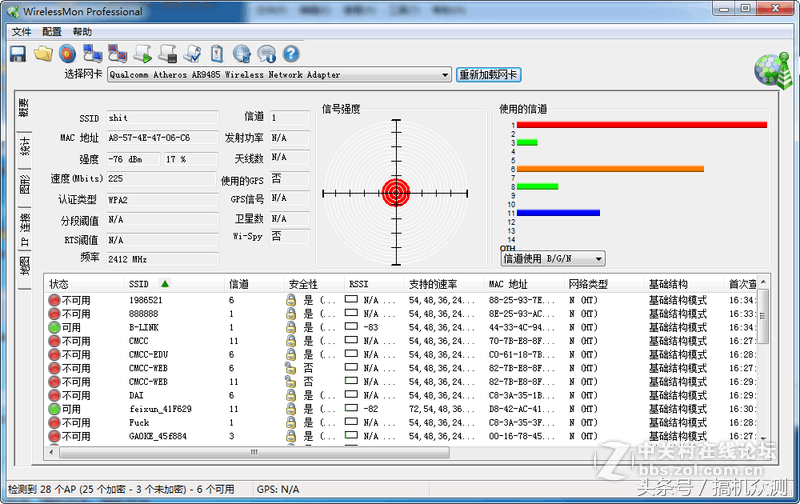
Task: Click the signal bar icon in the B-LINK row
Action: tap(351, 326)
